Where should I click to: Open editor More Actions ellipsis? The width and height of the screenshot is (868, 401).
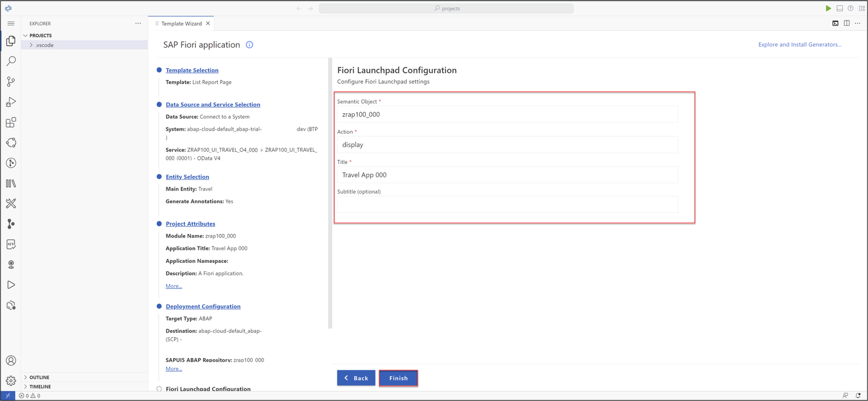[858, 24]
